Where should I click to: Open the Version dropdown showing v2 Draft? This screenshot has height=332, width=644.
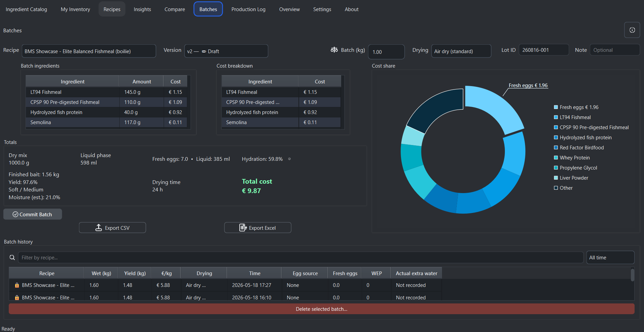[x=226, y=51]
